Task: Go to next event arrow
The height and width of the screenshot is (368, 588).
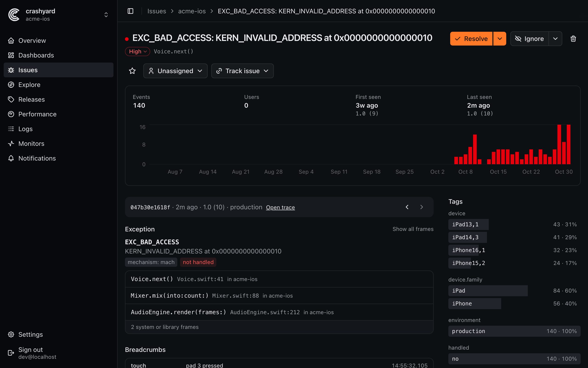Action: [x=421, y=207]
